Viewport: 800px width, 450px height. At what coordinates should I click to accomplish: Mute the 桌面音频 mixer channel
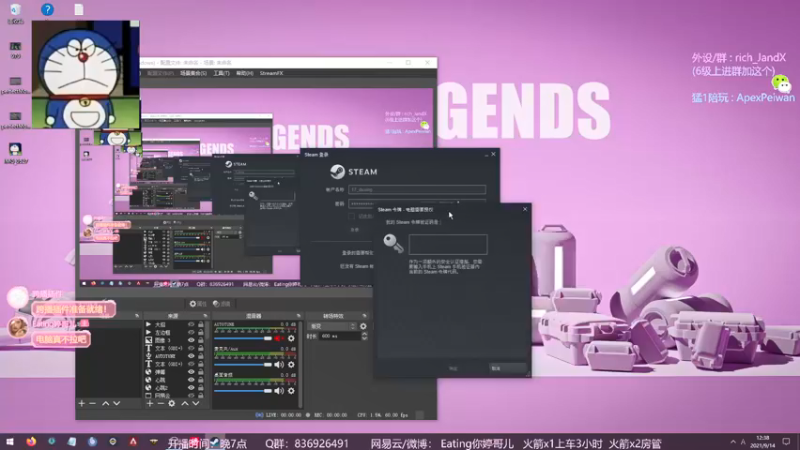click(x=279, y=391)
